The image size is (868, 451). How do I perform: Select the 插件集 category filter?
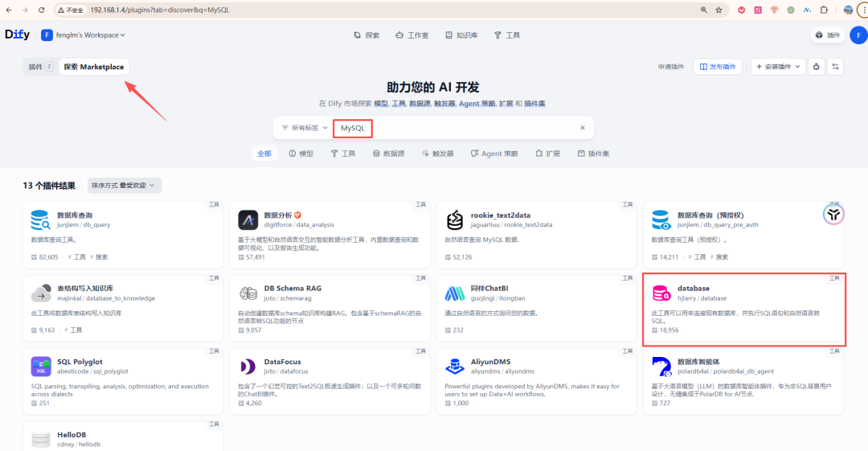click(x=593, y=154)
